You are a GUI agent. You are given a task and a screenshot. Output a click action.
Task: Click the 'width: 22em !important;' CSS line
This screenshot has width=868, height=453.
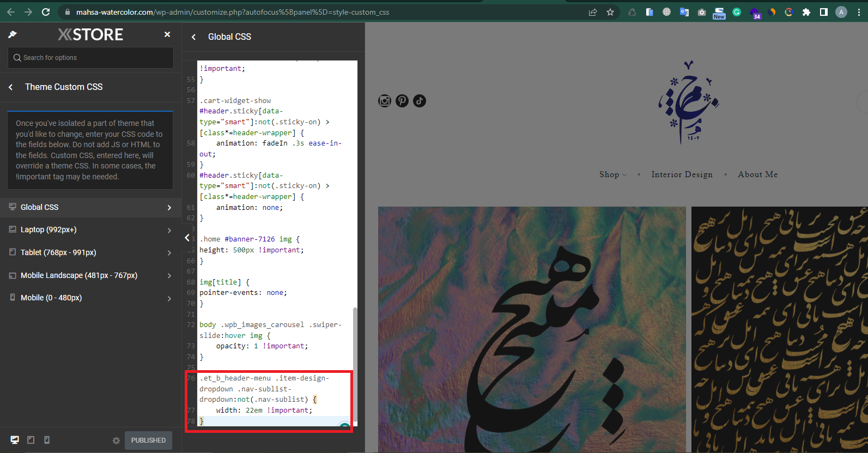point(264,410)
